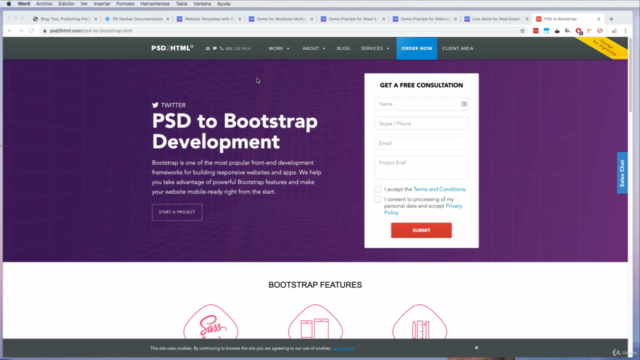Expand the WORK dropdown menu
Image resolution: width=640 pixels, height=360 pixels.
pyautogui.click(x=279, y=48)
